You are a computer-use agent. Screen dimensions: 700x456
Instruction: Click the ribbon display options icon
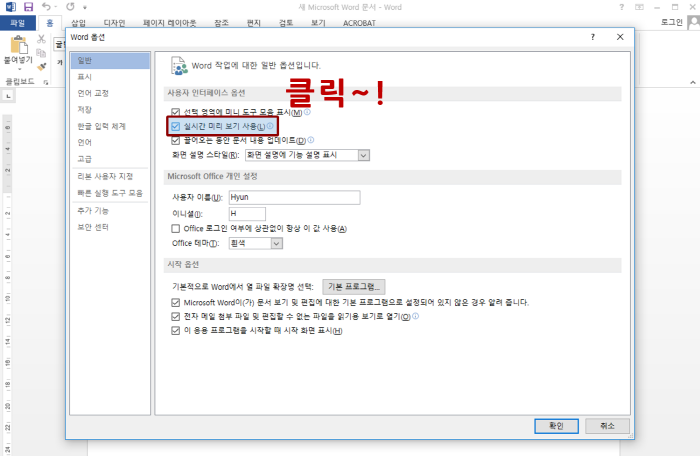[x=639, y=7]
